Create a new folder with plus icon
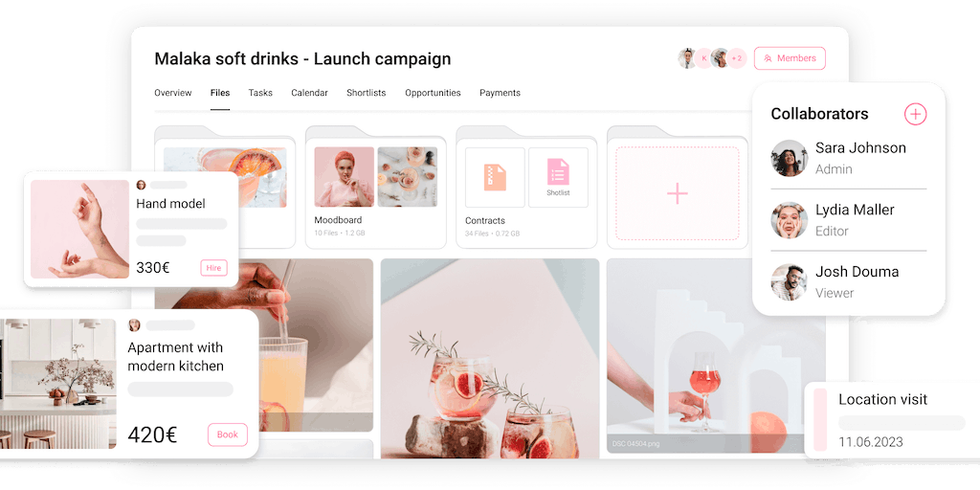 (x=678, y=193)
